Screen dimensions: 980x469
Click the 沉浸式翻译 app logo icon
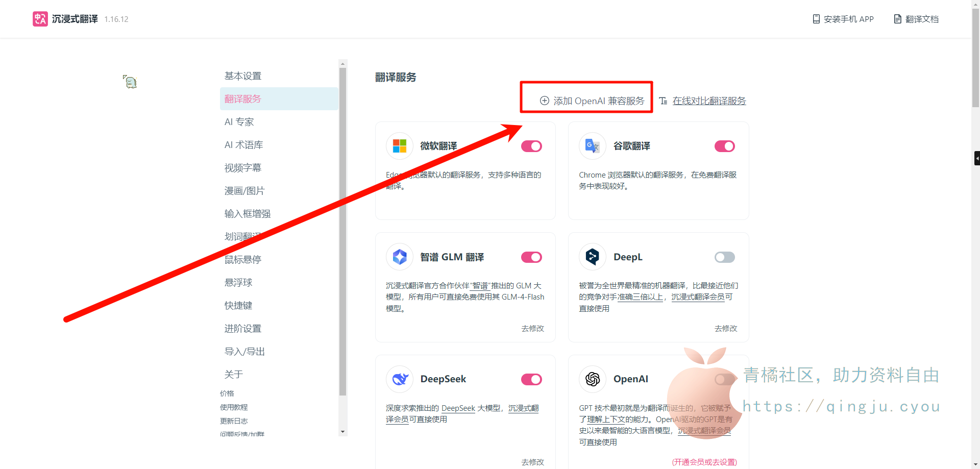click(x=40, y=19)
